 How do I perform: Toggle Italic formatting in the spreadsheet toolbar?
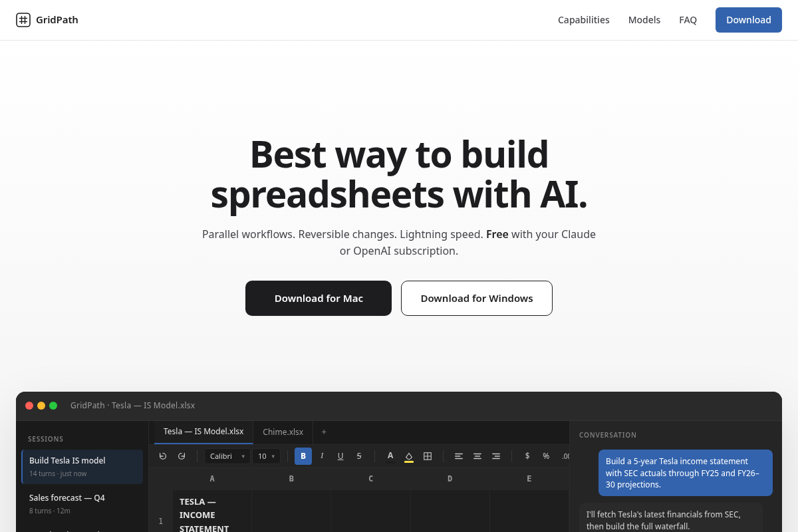(322, 456)
